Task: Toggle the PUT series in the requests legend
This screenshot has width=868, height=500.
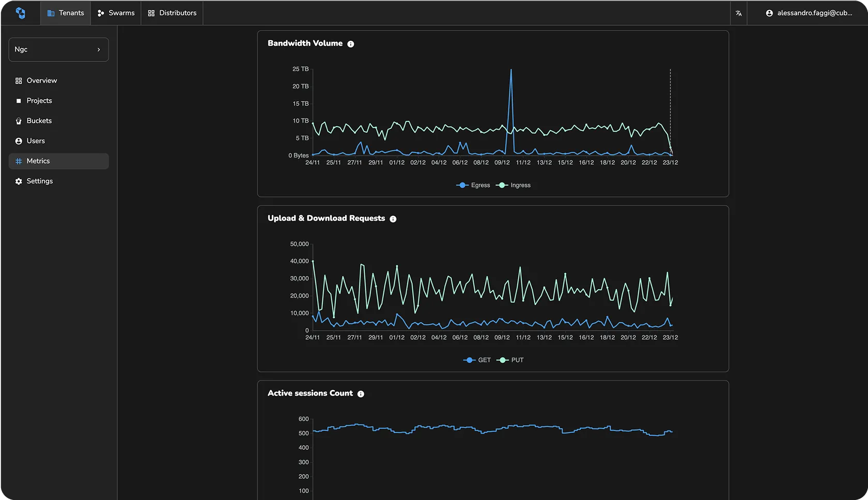Action: [510, 360]
